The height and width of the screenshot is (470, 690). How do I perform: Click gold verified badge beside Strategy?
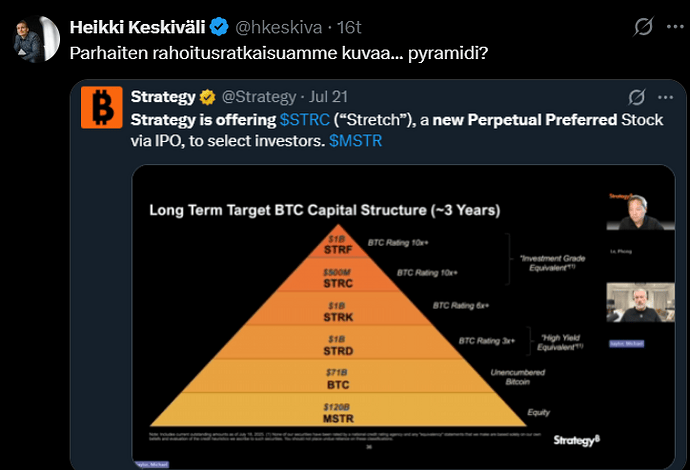coord(208,97)
